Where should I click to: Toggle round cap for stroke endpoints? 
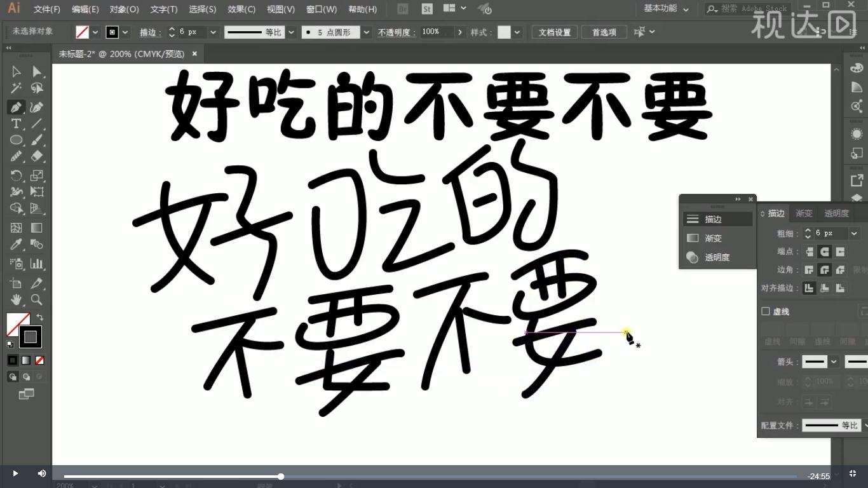coord(824,252)
